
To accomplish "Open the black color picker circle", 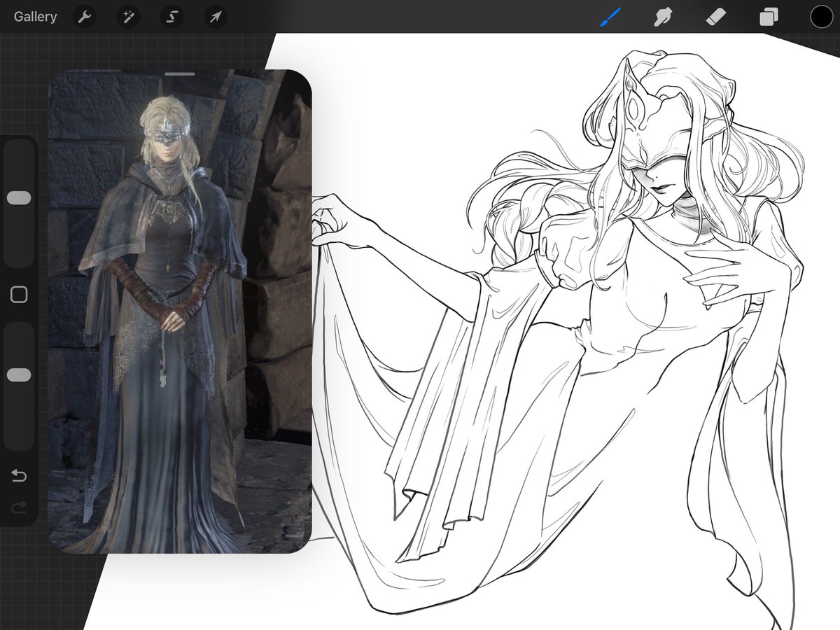I will (821, 17).
